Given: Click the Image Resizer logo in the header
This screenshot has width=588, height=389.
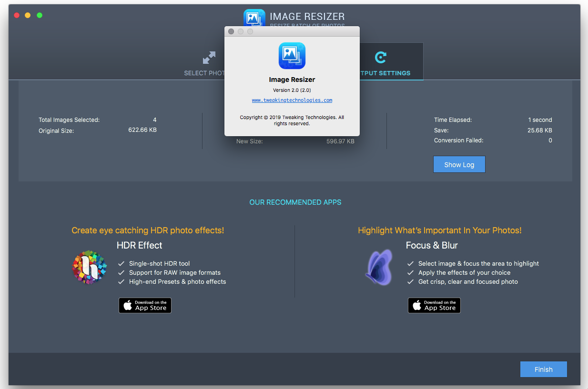Looking at the screenshot, I should [254, 18].
